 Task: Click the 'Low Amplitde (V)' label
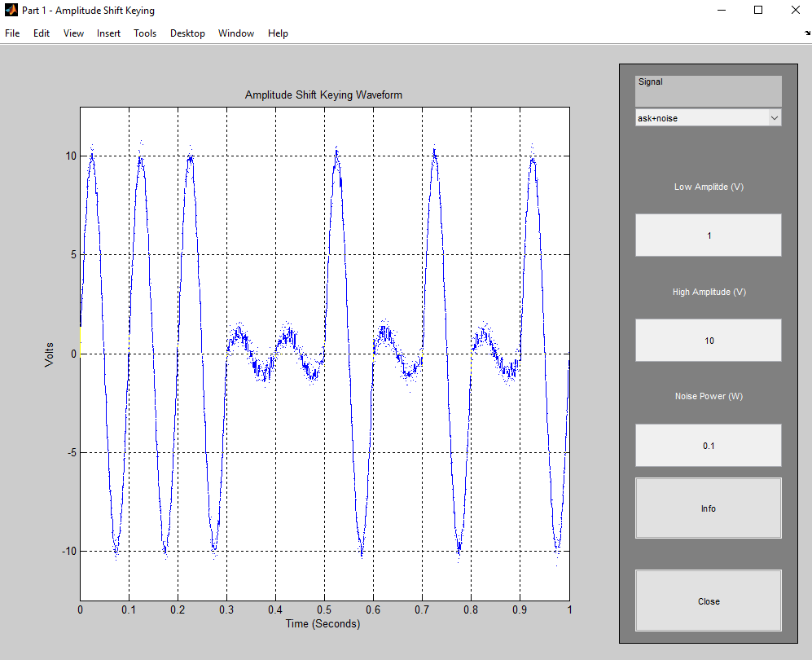pos(709,187)
